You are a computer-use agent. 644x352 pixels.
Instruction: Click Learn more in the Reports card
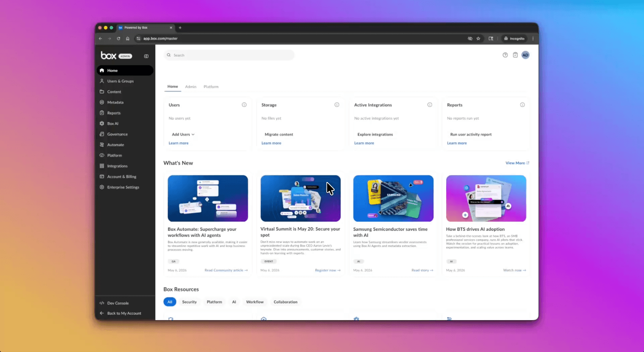pos(457,143)
